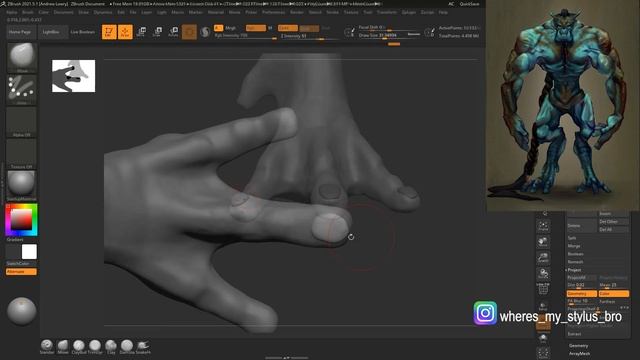The height and width of the screenshot is (360, 640).
Task: Toggle the Gizmo 3D icon
Action: point(189,32)
